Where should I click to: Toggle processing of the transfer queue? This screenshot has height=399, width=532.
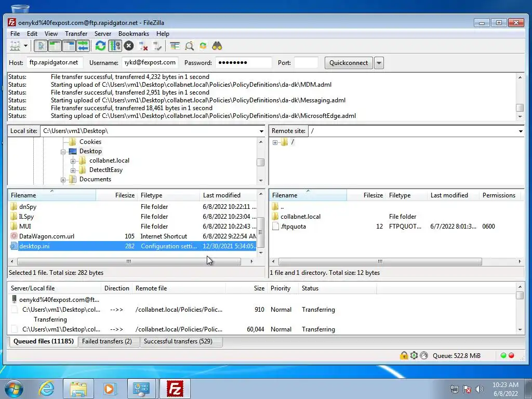(x=115, y=46)
